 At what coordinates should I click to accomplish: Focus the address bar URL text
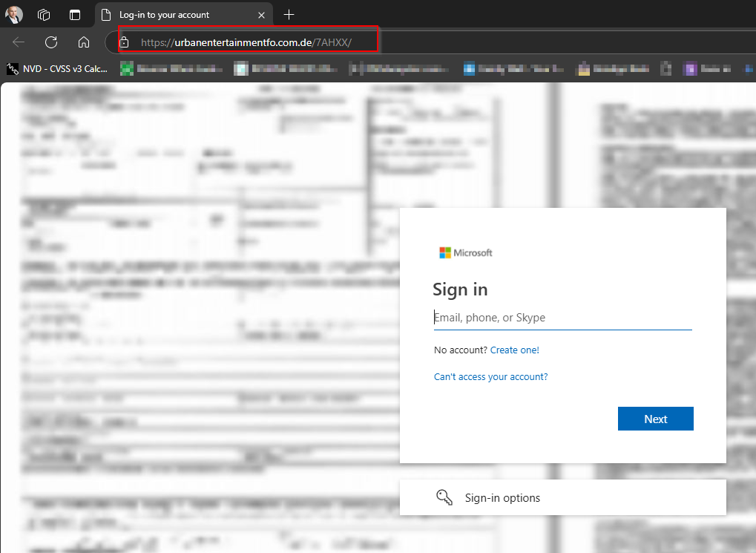(x=246, y=42)
